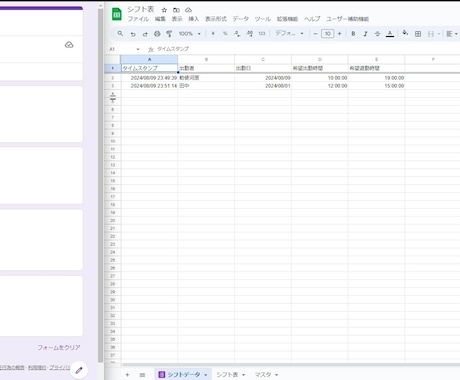Toggle strikethrough formatting
This screenshot has height=380, width=460.
point(377,34)
